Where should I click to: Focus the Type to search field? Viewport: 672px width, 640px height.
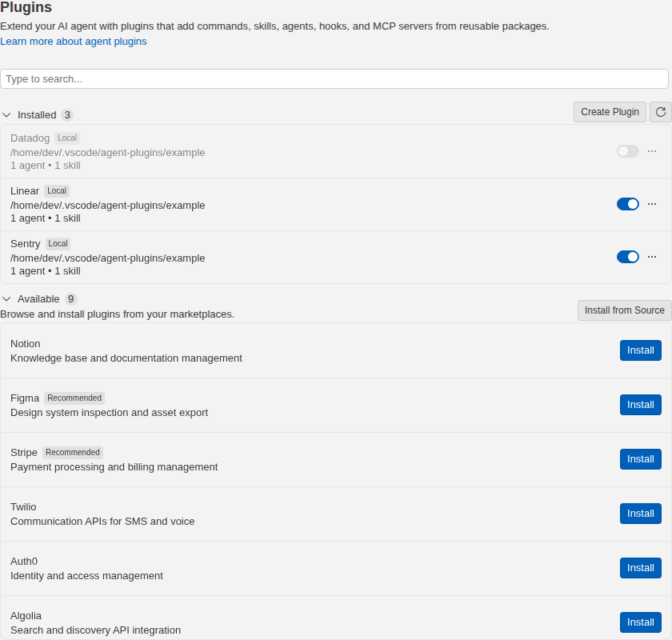pyautogui.click(x=334, y=79)
